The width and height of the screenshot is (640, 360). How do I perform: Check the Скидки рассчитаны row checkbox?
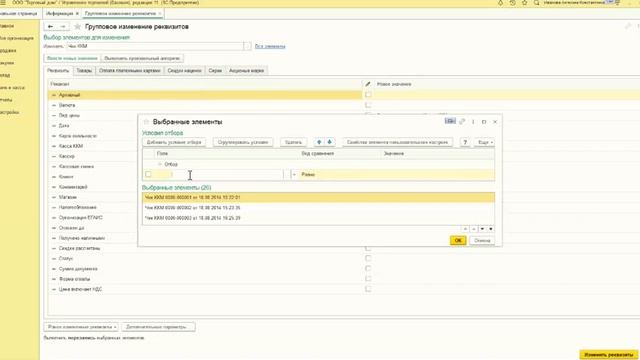coord(368,248)
